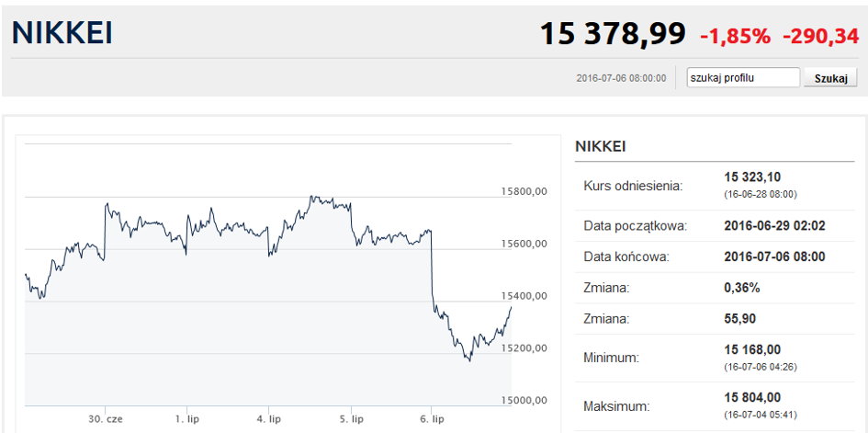
Task: Click the Maksimum value 15 804,00
Action: point(752,397)
